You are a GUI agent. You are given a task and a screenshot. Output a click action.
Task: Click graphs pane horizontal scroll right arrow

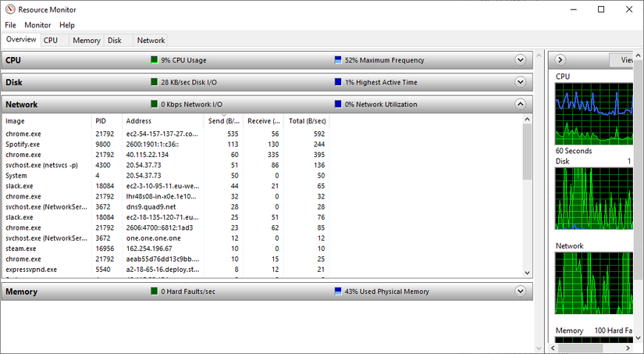(x=629, y=349)
